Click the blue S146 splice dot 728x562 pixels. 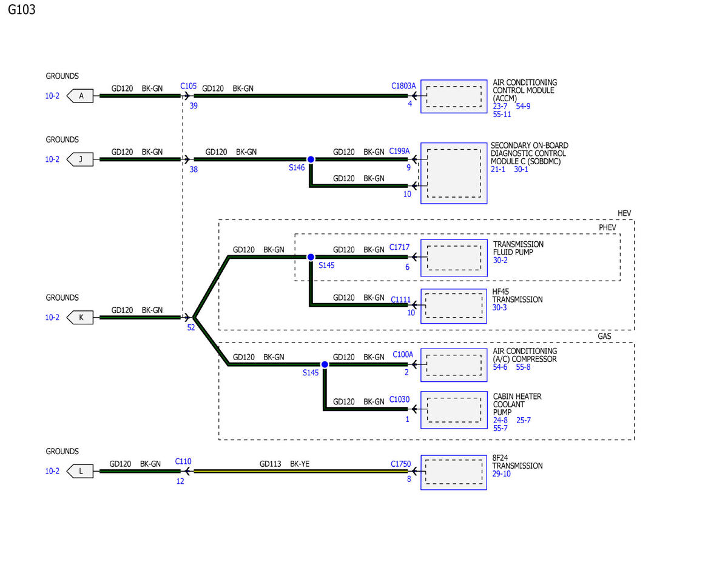coord(311,159)
